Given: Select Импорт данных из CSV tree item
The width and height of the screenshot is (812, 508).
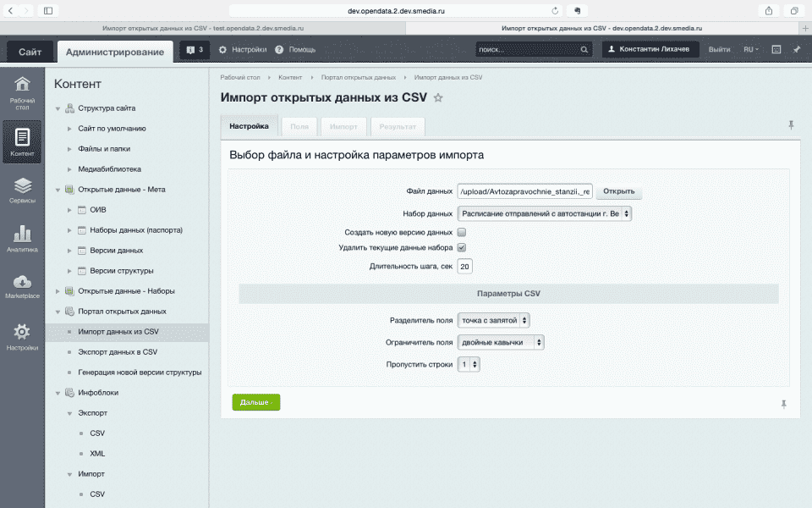Looking at the screenshot, I should [x=118, y=332].
